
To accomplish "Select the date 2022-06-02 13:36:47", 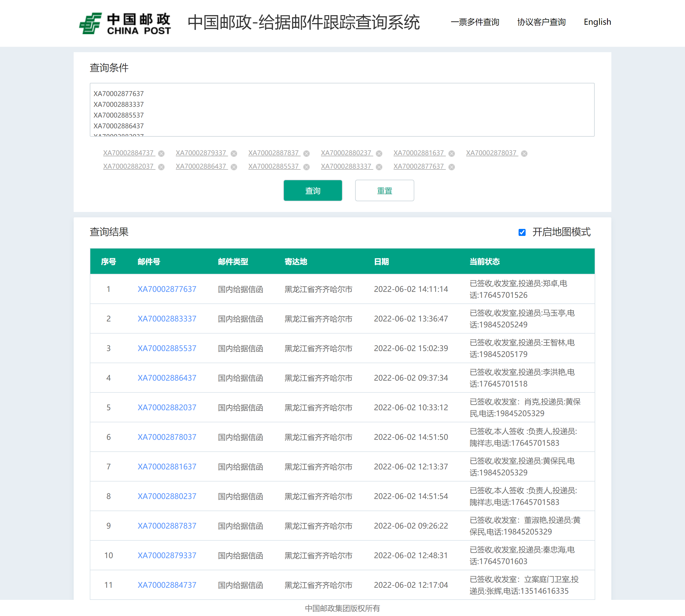I will [411, 319].
